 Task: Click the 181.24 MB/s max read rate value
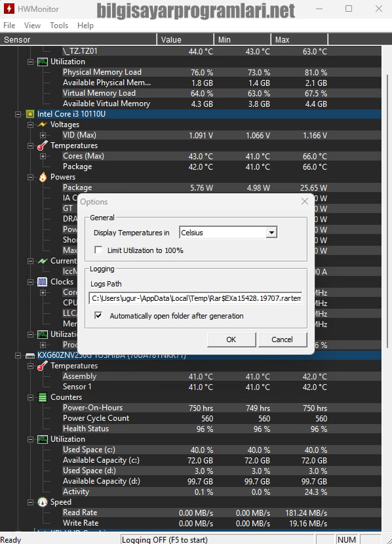point(306,513)
